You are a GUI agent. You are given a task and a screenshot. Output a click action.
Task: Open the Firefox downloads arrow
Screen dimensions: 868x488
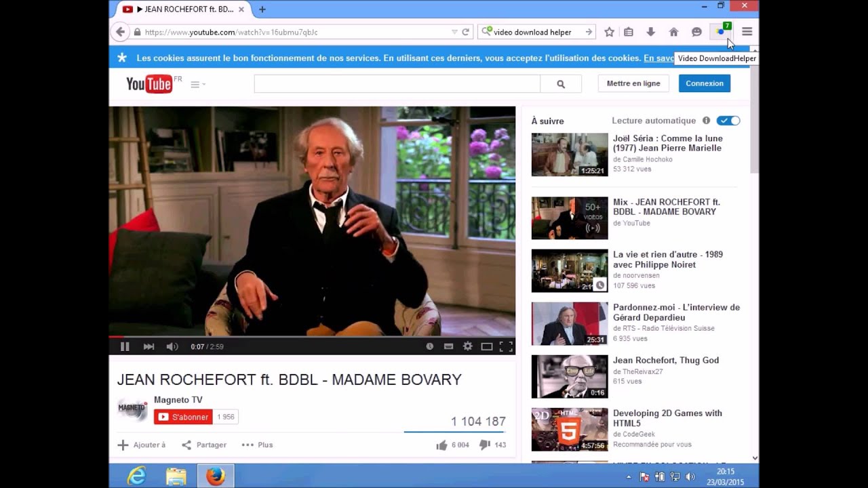[651, 32]
